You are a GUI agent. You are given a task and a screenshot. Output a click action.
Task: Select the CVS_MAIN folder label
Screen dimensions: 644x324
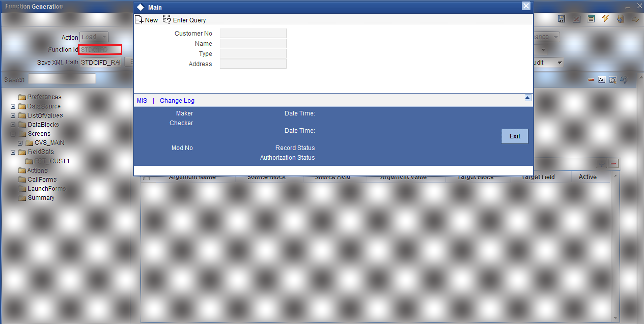tap(49, 143)
